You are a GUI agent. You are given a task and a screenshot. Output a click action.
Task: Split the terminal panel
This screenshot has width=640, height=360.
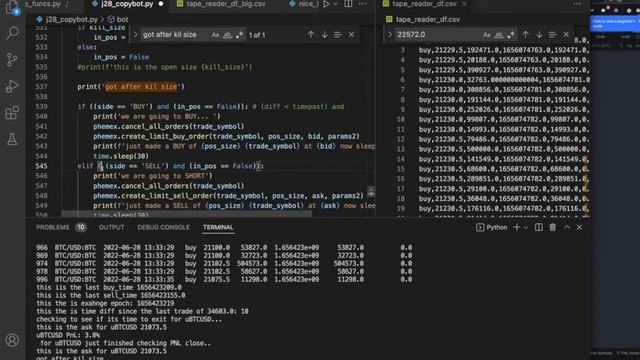pyautogui.click(x=539, y=227)
